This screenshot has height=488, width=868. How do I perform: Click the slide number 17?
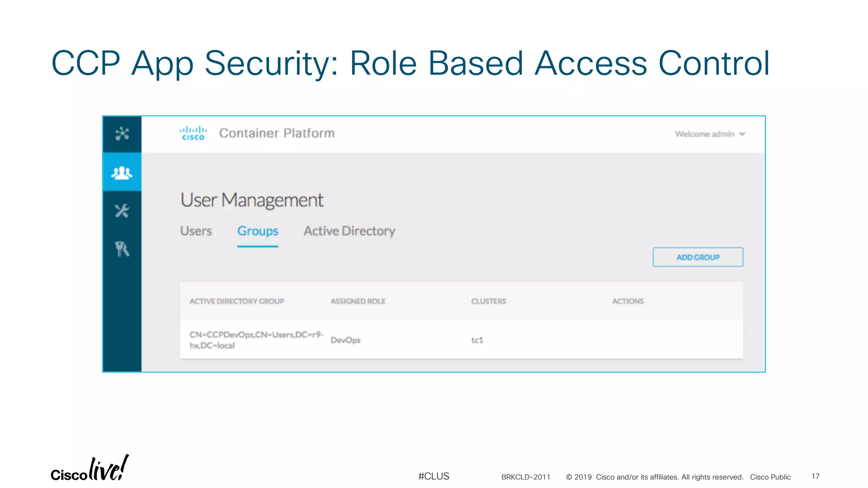pos(815,476)
